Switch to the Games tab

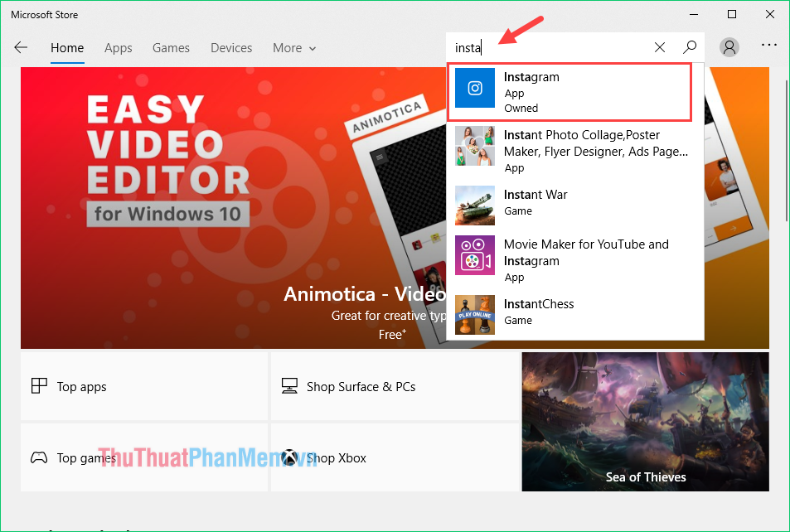click(171, 48)
